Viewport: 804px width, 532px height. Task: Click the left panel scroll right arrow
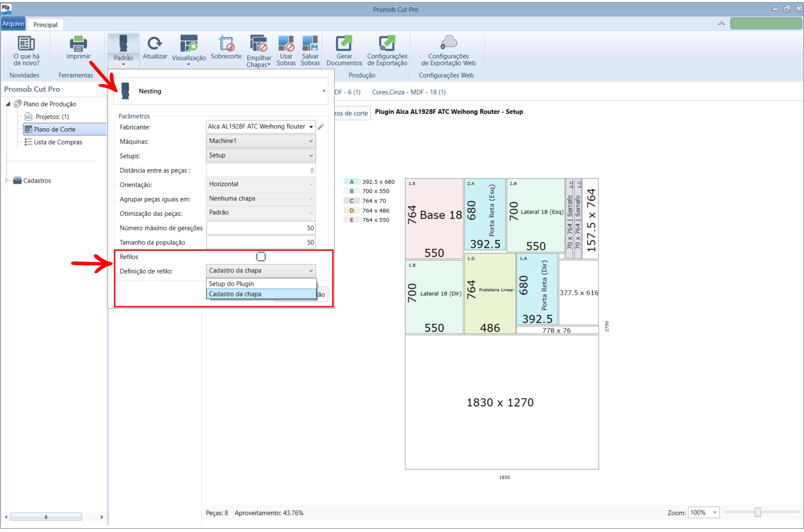tap(102, 517)
